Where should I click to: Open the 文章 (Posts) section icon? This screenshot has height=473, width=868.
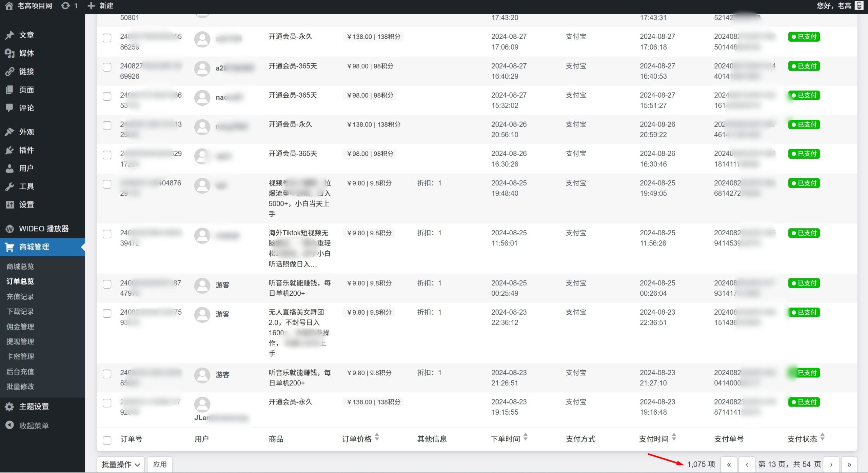click(9, 35)
